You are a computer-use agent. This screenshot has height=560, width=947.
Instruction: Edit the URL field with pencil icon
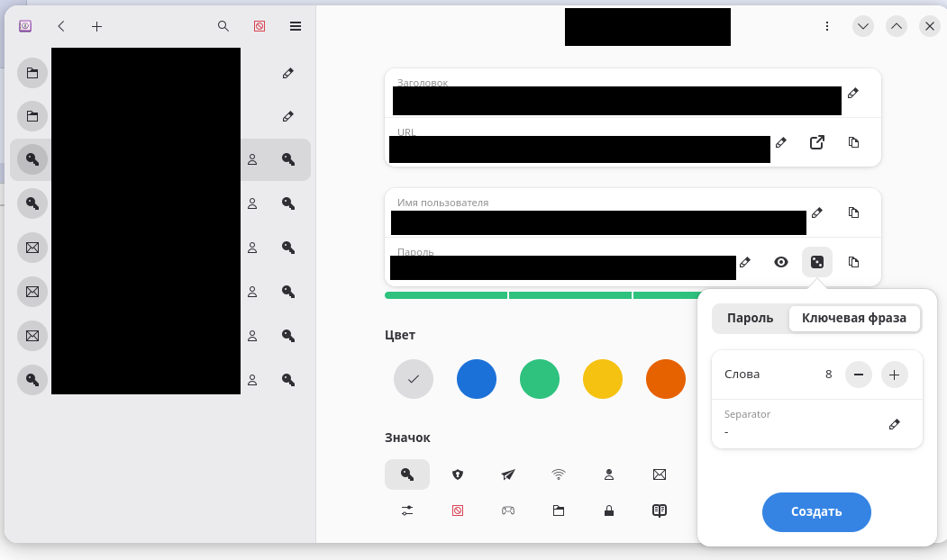pos(781,142)
